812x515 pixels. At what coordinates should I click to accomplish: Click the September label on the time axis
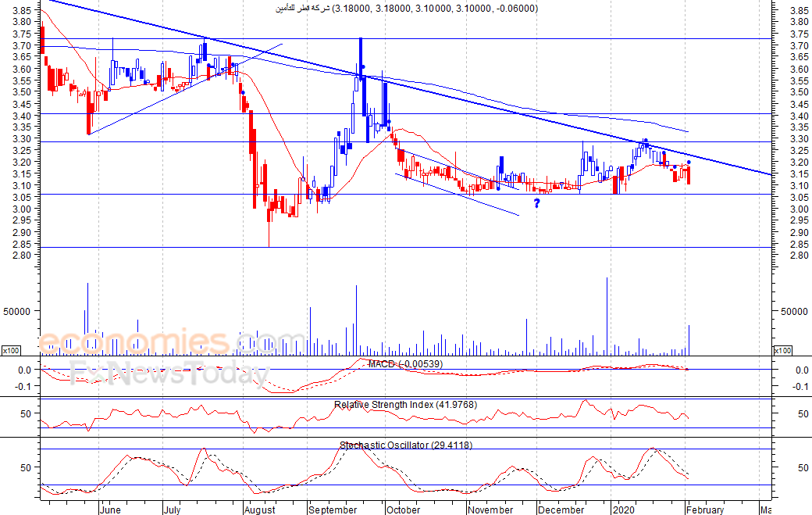click(333, 510)
